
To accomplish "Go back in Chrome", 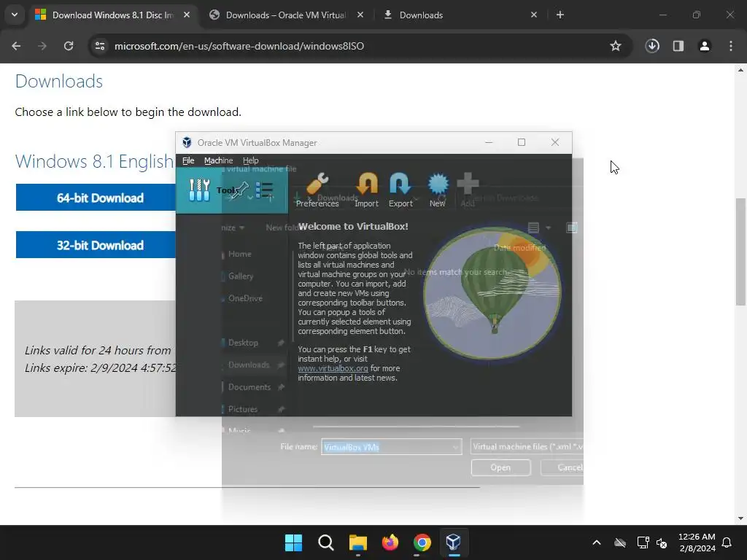I will click(16, 46).
